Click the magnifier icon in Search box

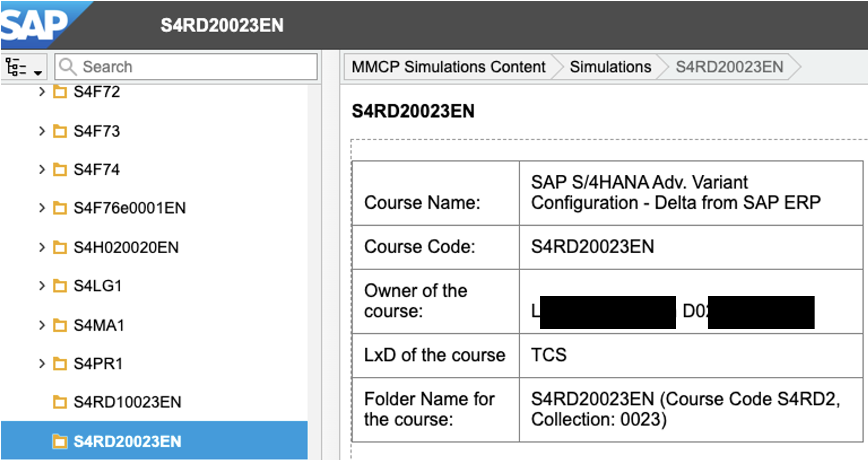click(69, 67)
